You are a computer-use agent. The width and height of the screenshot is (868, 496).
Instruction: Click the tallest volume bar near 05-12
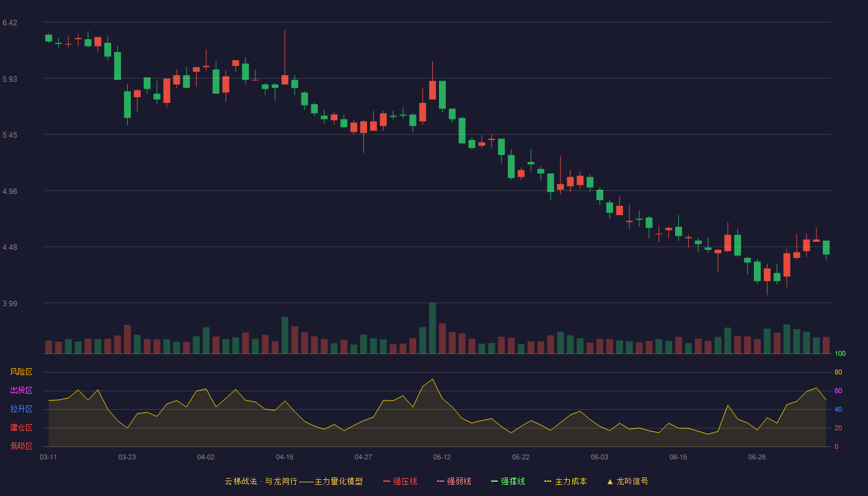click(432, 328)
